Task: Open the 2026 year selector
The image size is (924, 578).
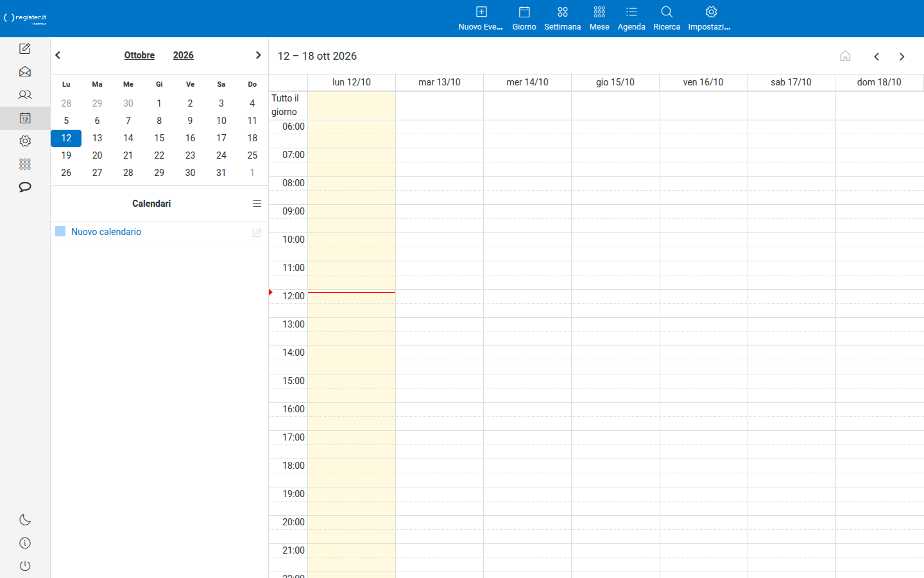Action: pos(184,55)
